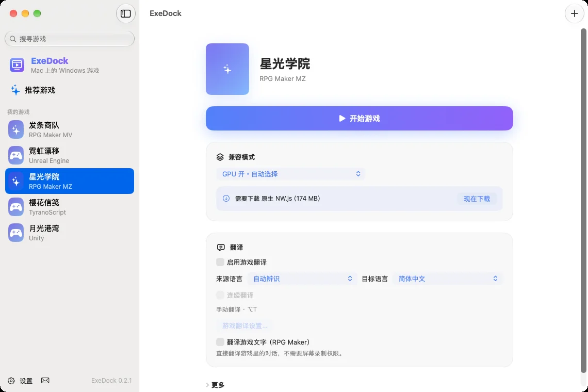Click 现在下载 to download NW.js
Image resolution: width=588 pixels, height=392 pixels.
click(x=477, y=199)
